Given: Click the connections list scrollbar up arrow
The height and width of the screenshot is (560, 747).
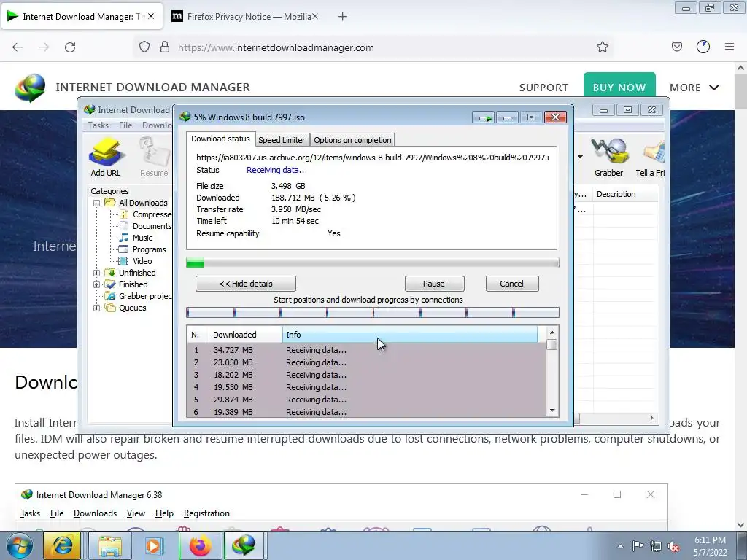Looking at the screenshot, I should (x=552, y=332).
